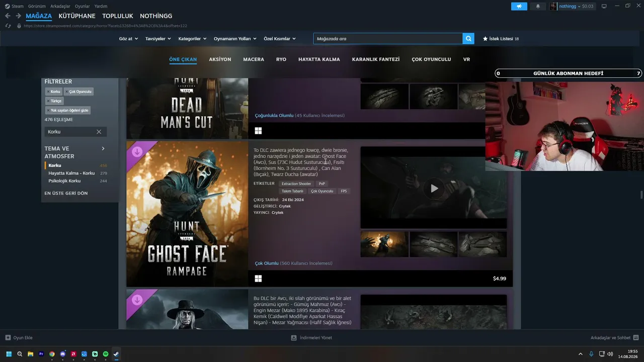Expand the Göz at dropdown

(x=128, y=39)
